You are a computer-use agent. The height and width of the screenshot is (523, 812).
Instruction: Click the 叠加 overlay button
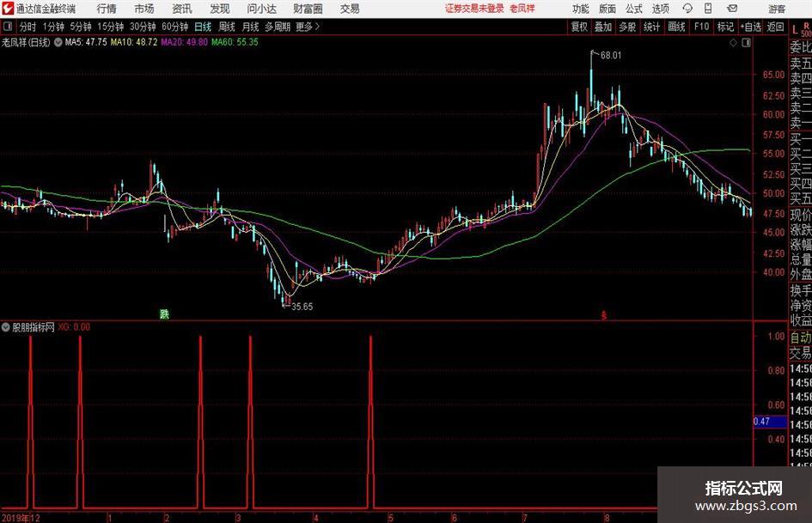pyautogui.click(x=603, y=27)
